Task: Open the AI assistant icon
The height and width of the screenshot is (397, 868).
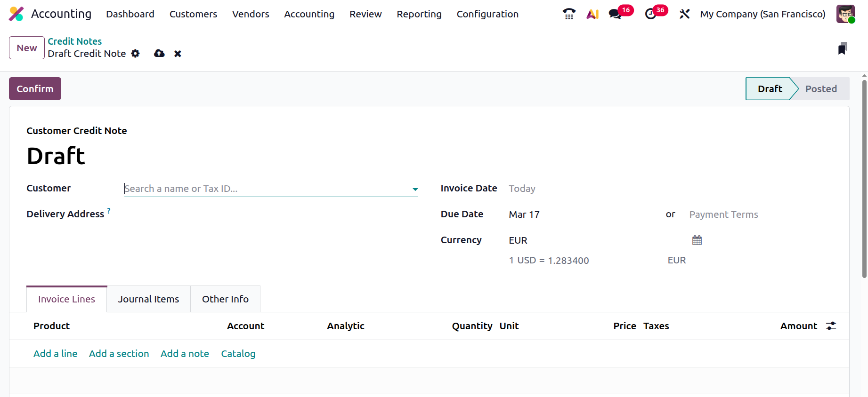Action: [592, 14]
